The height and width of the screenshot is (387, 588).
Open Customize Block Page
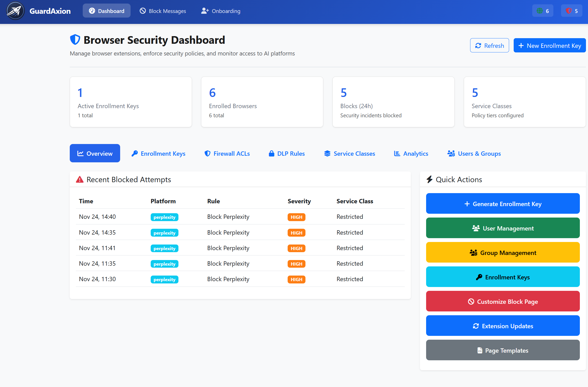point(502,301)
